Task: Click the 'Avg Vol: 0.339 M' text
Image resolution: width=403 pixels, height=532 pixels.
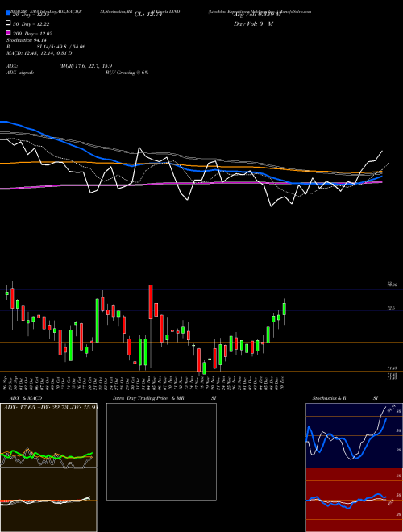Action: click(x=257, y=15)
